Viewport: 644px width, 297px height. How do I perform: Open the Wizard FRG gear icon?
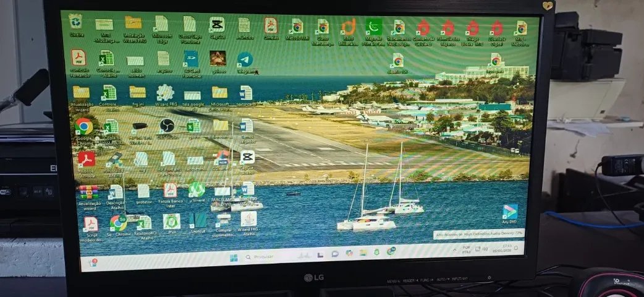(x=164, y=92)
